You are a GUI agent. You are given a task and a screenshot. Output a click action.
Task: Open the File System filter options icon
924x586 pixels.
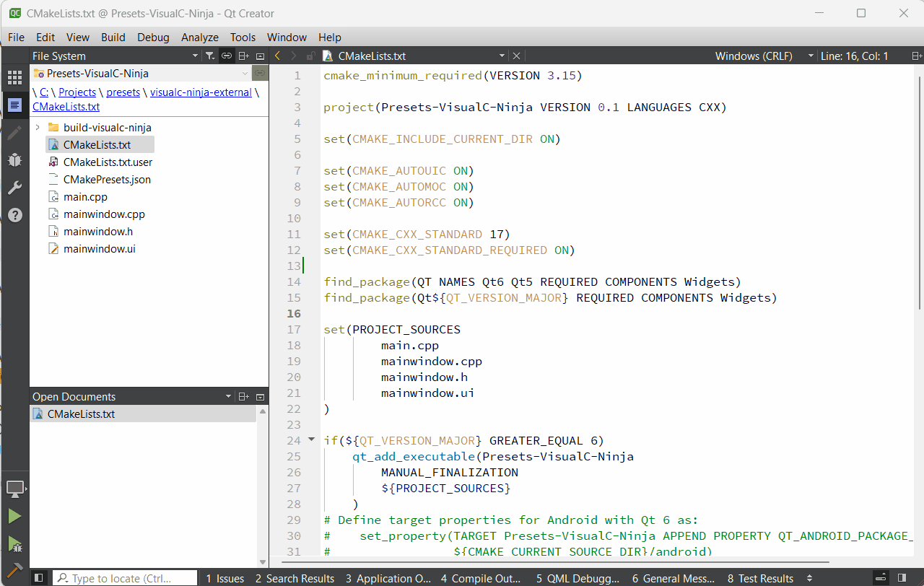point(209,56)
